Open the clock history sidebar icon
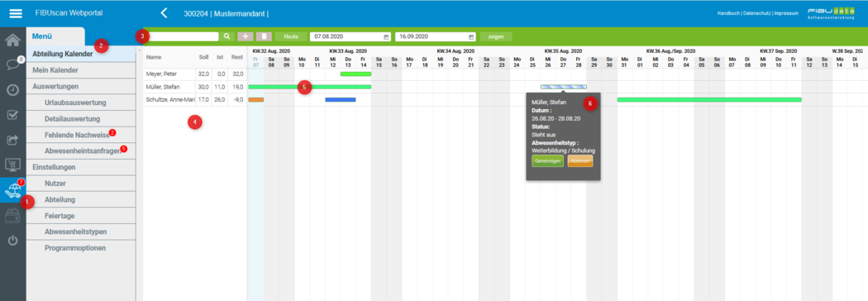 pyautogui.click(x=12, y=90)
